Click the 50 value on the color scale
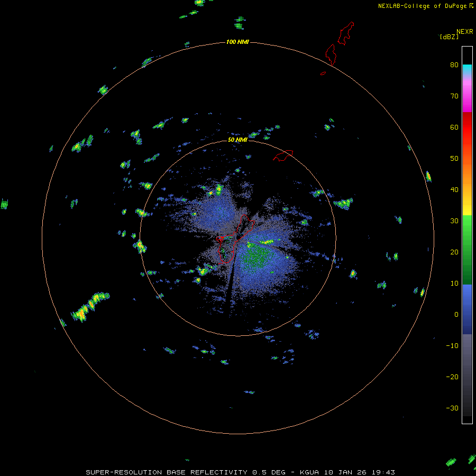Screen dimensions: 476x476 pyautogui.click(x=454, y=159)
